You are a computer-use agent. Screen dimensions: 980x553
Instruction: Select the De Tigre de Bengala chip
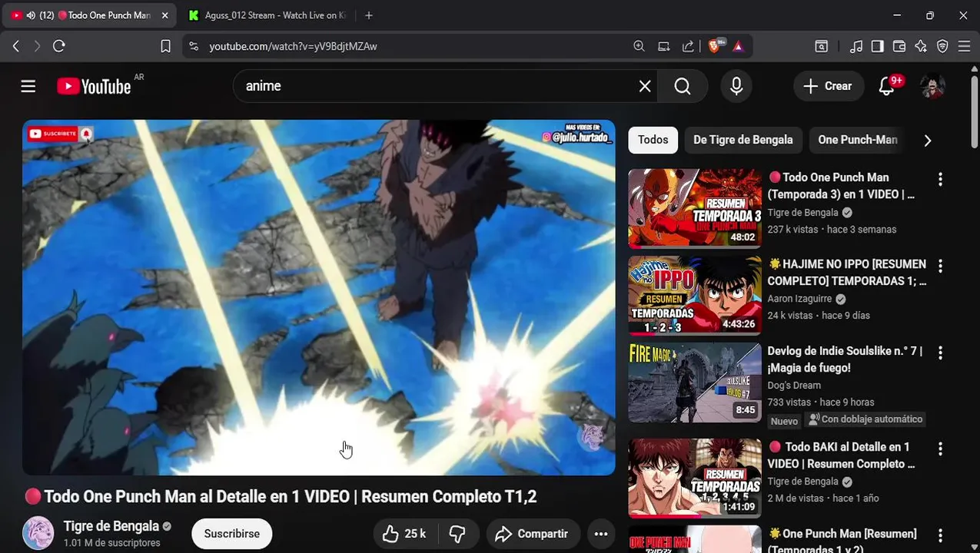742,140
